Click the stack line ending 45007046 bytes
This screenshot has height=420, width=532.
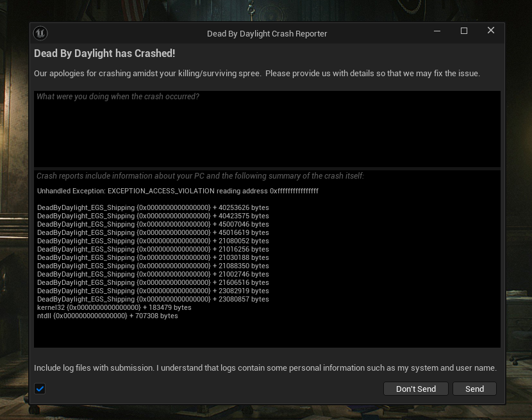pos(153,224)
